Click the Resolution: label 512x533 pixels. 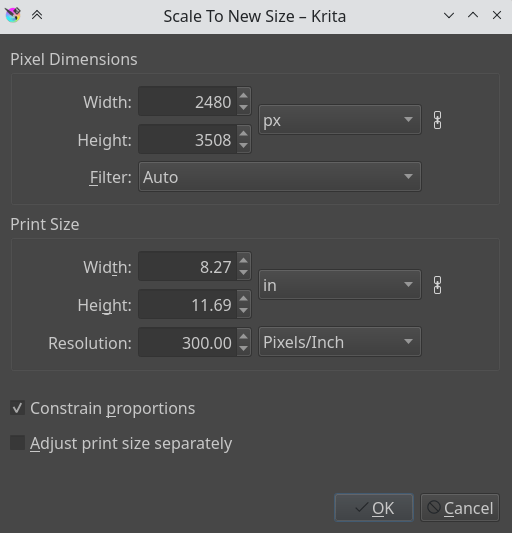(90, 343)
